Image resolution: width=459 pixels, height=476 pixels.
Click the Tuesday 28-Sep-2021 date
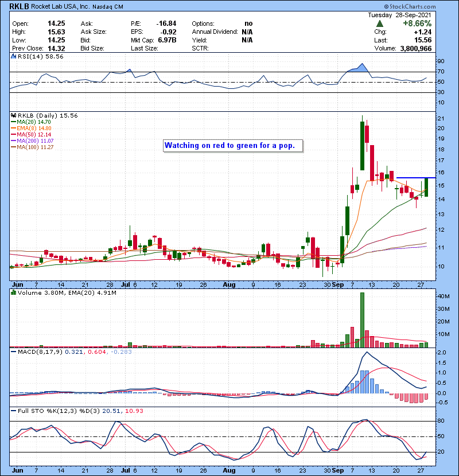(x=399, y=15)
